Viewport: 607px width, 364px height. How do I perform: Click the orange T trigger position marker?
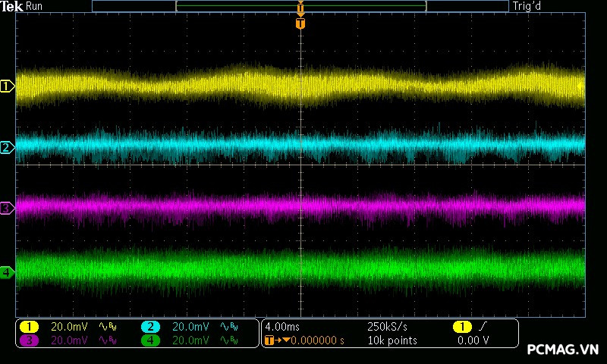coord(300,24)
